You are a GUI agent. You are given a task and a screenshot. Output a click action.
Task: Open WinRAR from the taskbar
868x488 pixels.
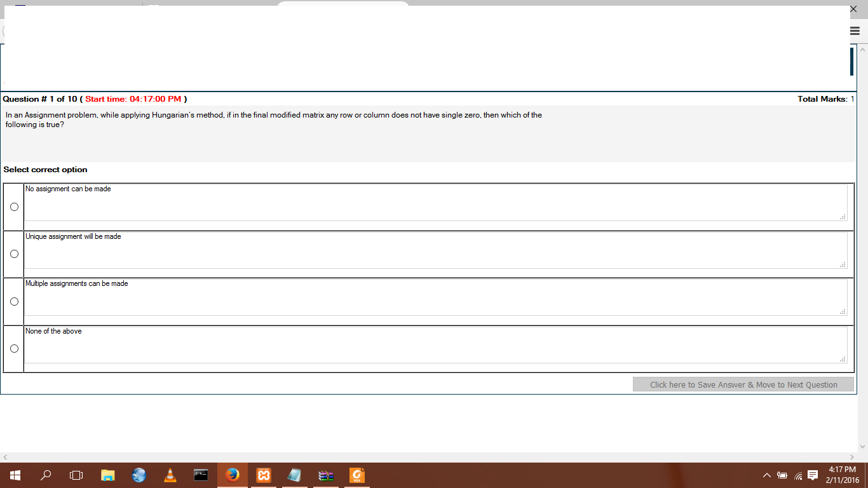pos(326,475)
